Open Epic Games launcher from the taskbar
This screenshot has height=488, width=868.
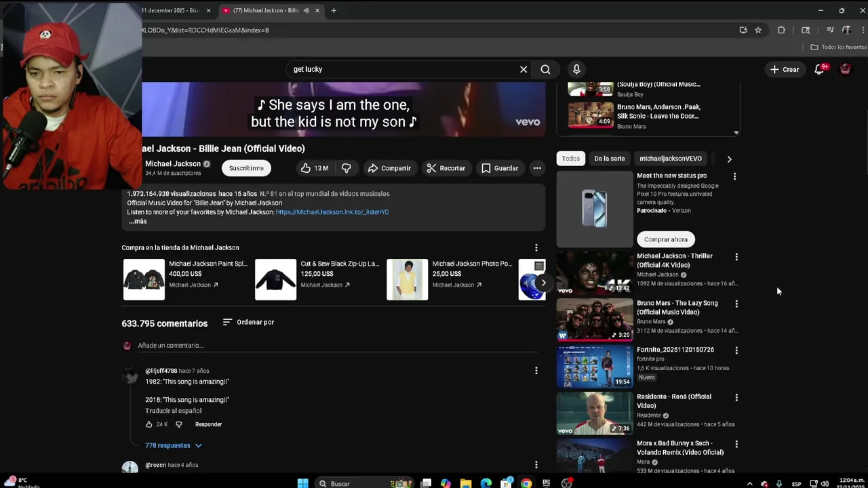pos(546,483)
